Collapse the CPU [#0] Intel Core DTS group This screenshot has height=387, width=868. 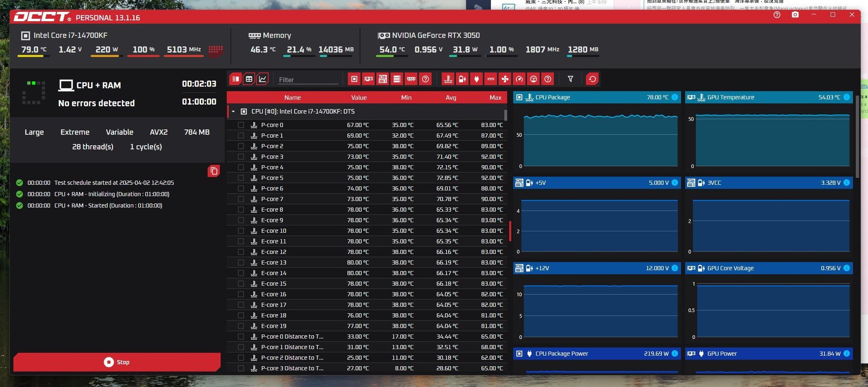pos(233,111)
